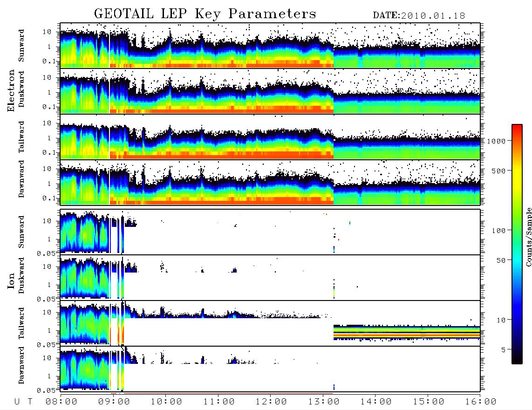Click the Ion Tailward orange band after 13:00

tap(407, 335)
